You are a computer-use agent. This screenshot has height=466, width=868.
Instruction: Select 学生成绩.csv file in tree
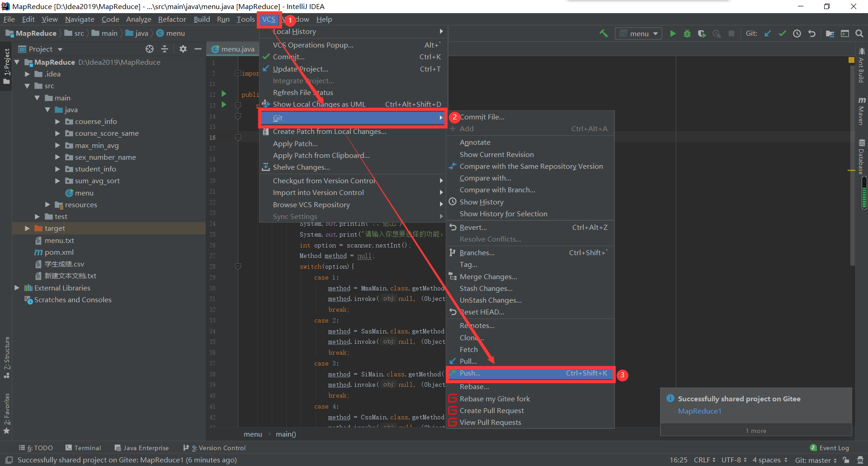pos(64,264)
